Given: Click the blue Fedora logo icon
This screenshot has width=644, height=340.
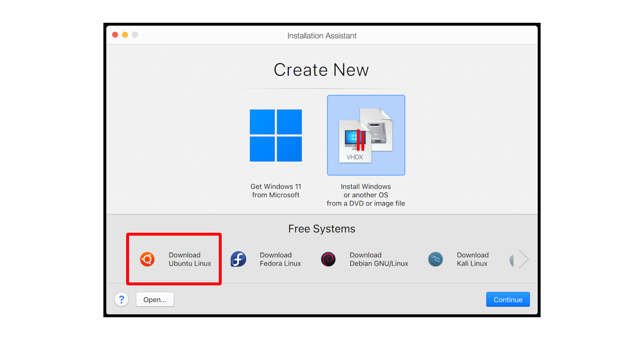Looking at the screenshot, I should tap(238, 259).
